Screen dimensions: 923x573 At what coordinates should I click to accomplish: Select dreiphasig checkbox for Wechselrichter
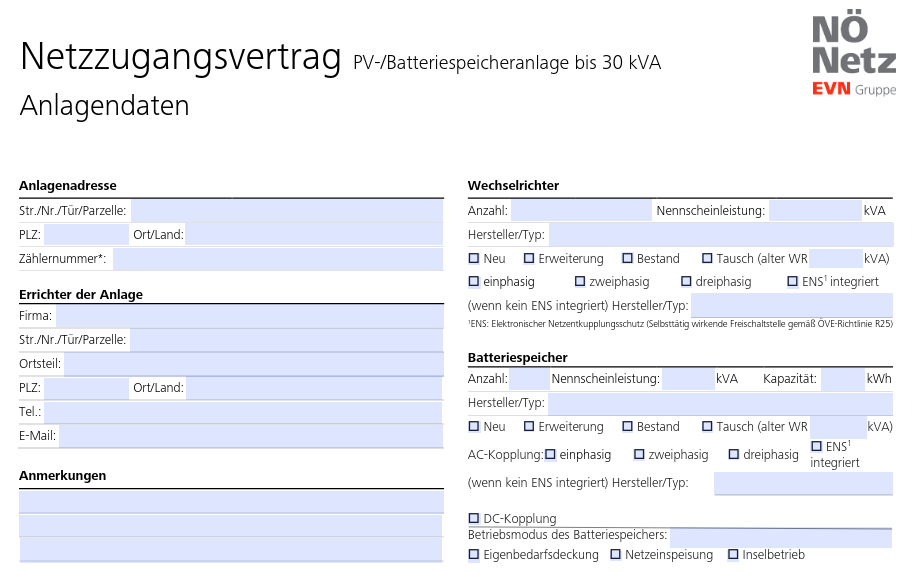click(x=686, y=281)
